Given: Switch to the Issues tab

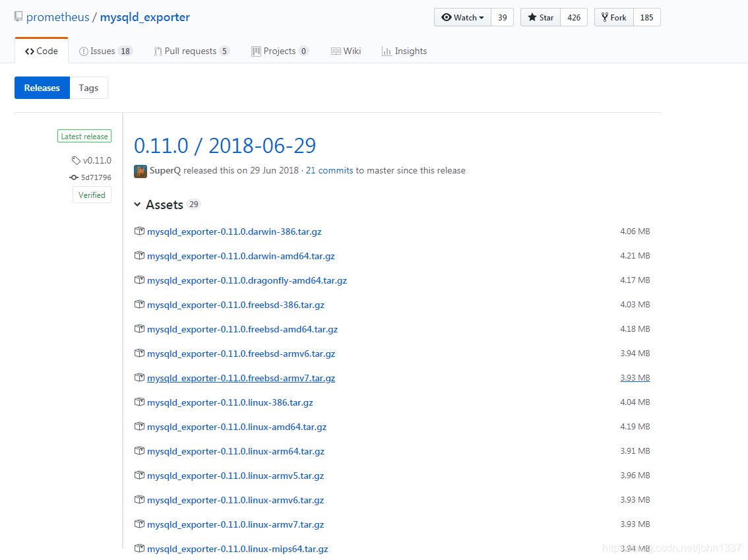Looking at the screenshot, I should (106, 51).
